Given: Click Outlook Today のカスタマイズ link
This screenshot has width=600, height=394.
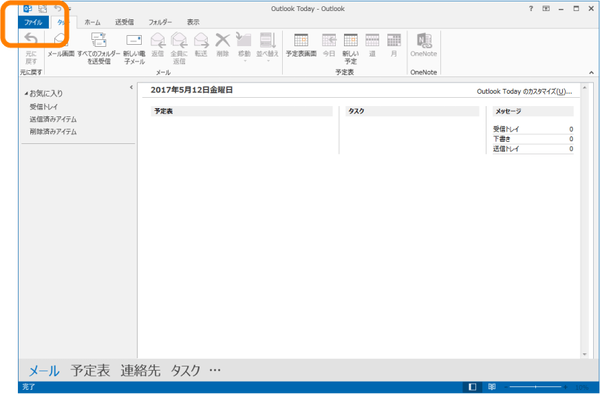Looking at the screenshot, I should tap(524, 91).
